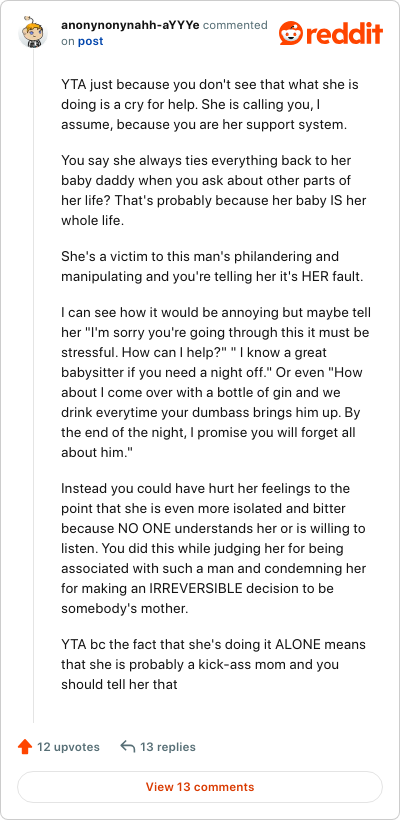The height and width of the screenshot is (820, 400).
Task: Click the final paragraph starting "YTA bc"
Action: pyautogui.click(x=213, y=664)
